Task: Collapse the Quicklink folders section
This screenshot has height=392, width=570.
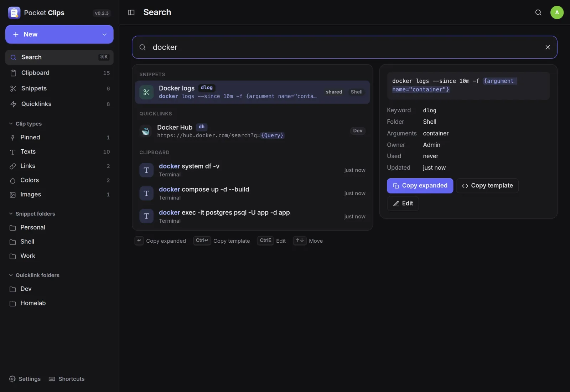Action: pyautogui.click(x=34, y=275)
